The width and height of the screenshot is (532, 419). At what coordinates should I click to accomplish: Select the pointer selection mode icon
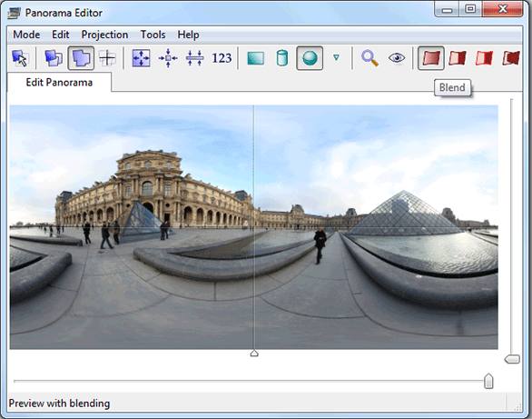tap(20, 58)
